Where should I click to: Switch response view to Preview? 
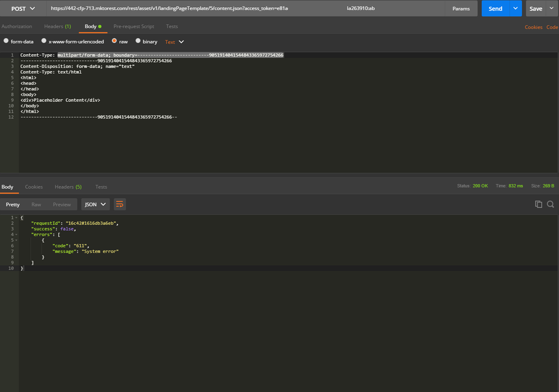coord(62,204)
